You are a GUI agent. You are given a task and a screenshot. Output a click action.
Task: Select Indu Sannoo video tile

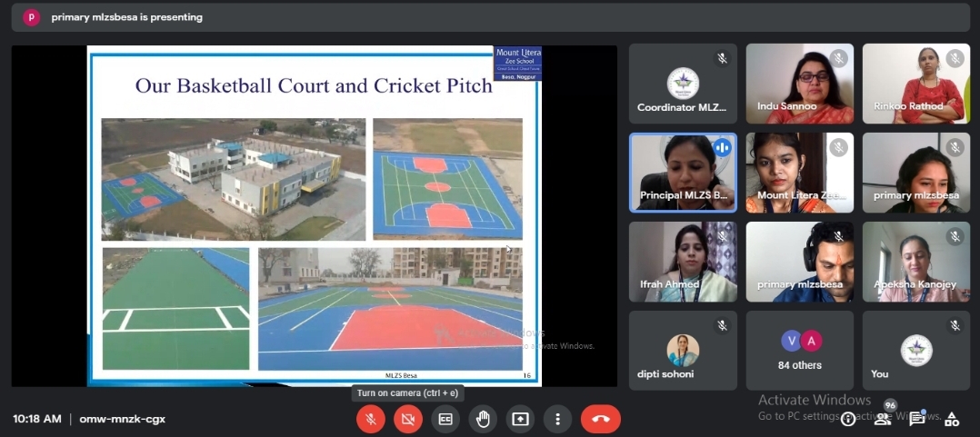click(799, 84)
